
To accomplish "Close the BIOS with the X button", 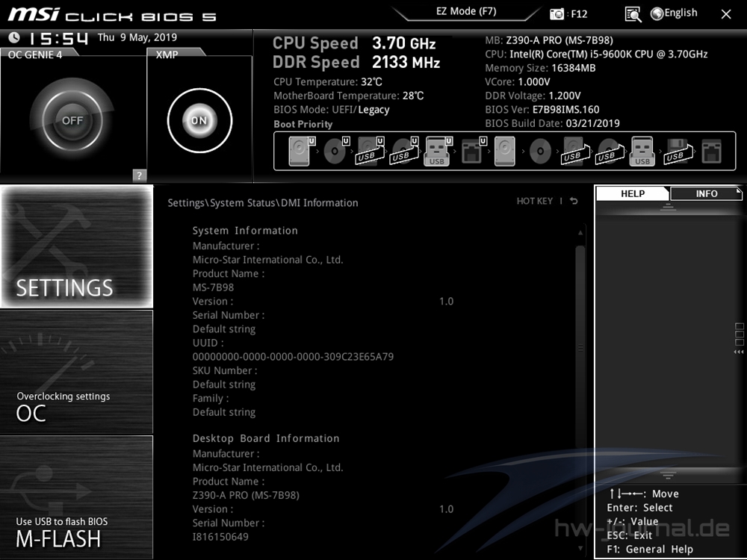I will 726,14.
